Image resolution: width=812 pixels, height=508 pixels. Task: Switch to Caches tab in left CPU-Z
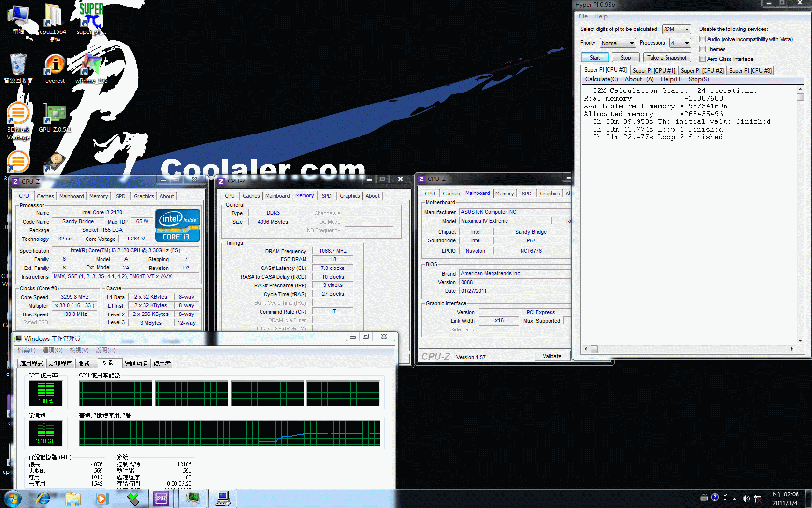[x=45, y=196]
